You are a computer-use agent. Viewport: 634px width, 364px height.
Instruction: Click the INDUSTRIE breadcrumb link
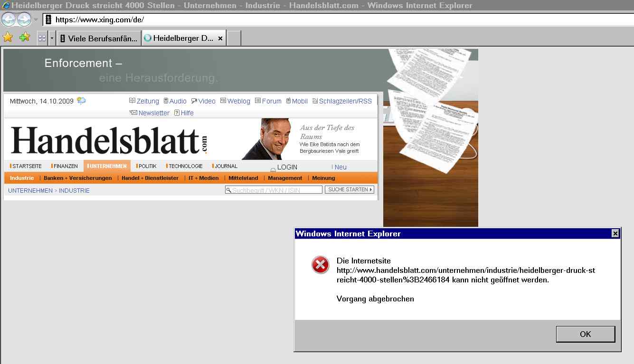click(74, 191)
